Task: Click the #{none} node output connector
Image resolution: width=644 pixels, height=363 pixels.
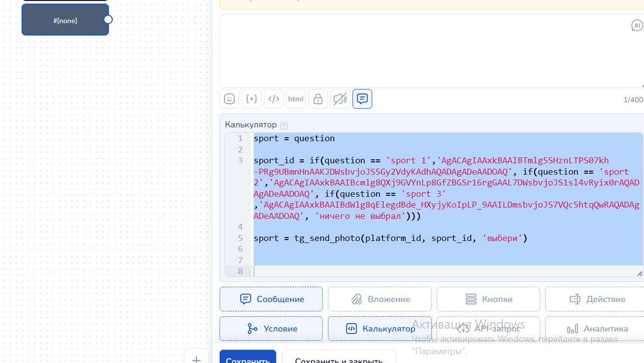Action: pos(108,20)
